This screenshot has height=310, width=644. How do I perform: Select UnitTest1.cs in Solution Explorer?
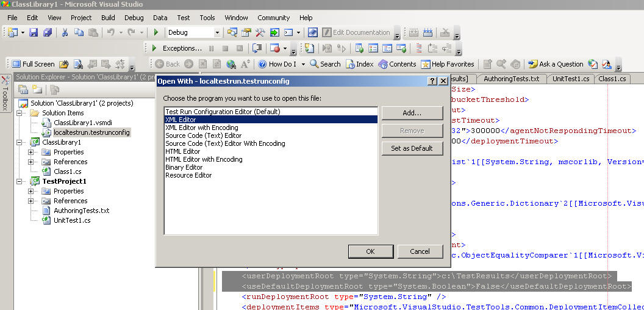point(72,220)
